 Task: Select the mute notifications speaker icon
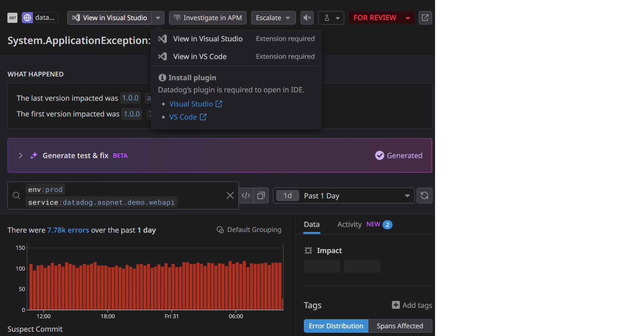pyautogui.click(x=307, y=18)
